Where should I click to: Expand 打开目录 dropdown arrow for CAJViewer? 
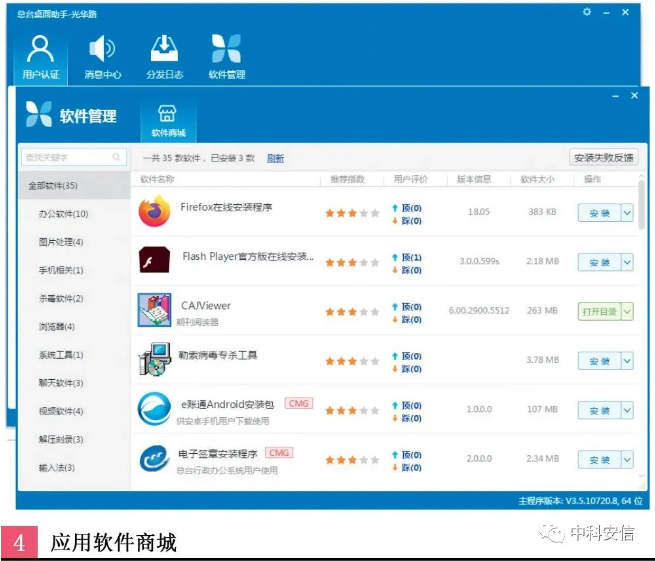click(x=627, y=312)
